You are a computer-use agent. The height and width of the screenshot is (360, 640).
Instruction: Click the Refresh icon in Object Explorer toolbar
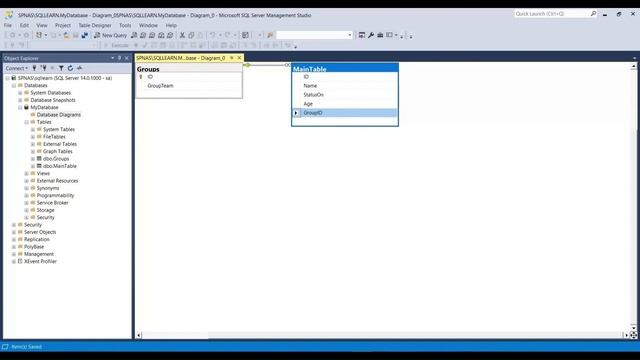[70, 68]
